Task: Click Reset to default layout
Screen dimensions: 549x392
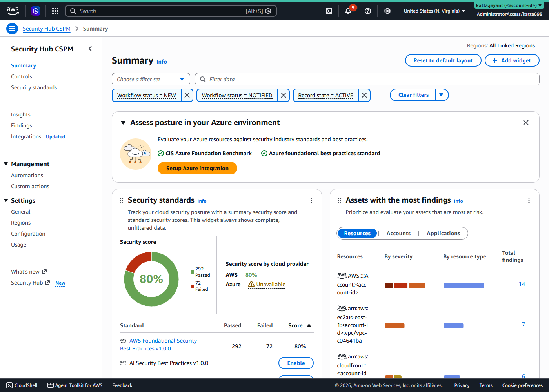Action: click(x=443, y=60)
